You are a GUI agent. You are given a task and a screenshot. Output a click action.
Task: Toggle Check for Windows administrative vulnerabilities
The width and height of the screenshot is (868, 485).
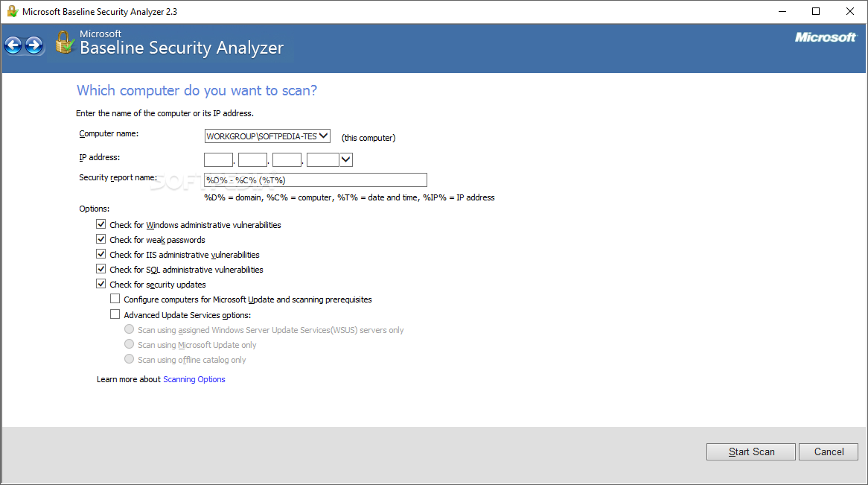coord(100,224)
